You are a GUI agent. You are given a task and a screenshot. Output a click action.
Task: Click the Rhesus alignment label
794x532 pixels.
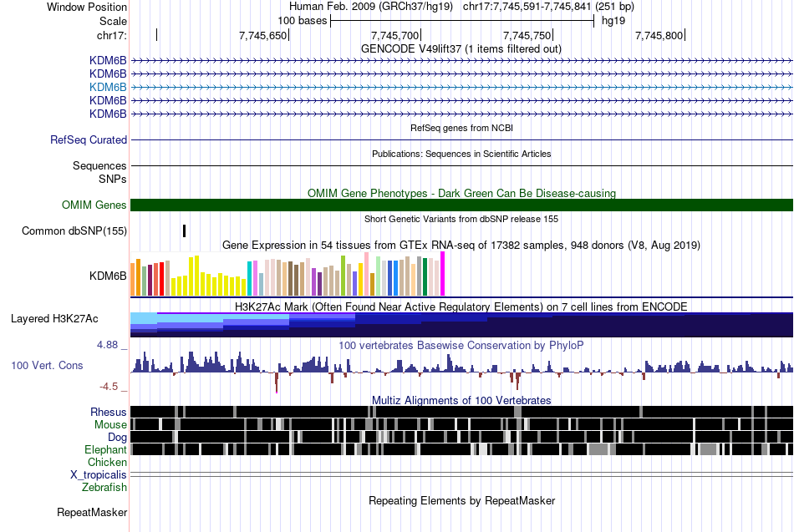point(109,412)
